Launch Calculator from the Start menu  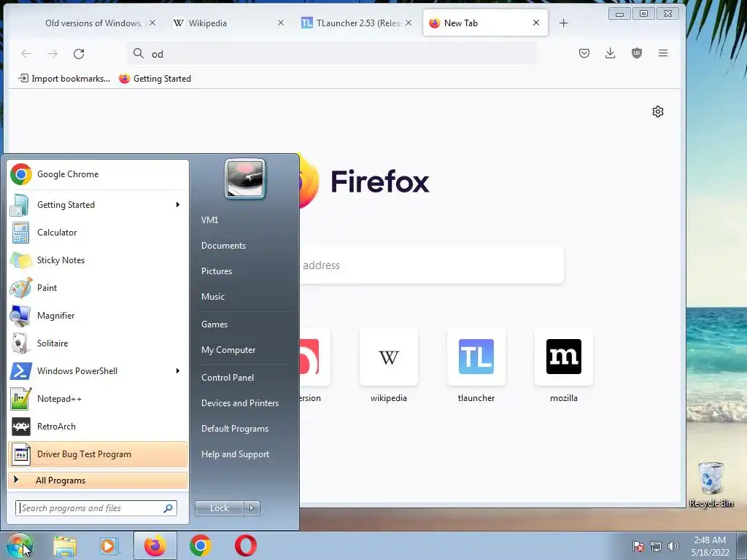click(x=98, y=233)
